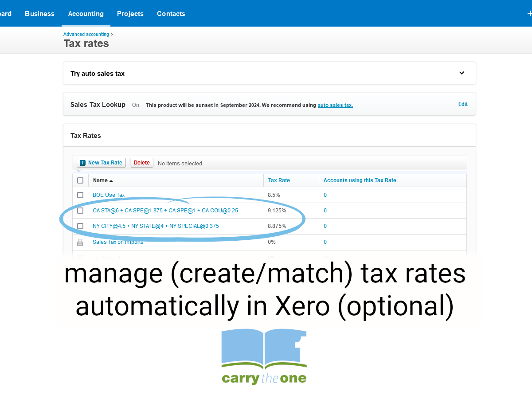Expand the Try auto sales tax panel
Viewport: 532px width, 399px height.
(x=462, y=73)
